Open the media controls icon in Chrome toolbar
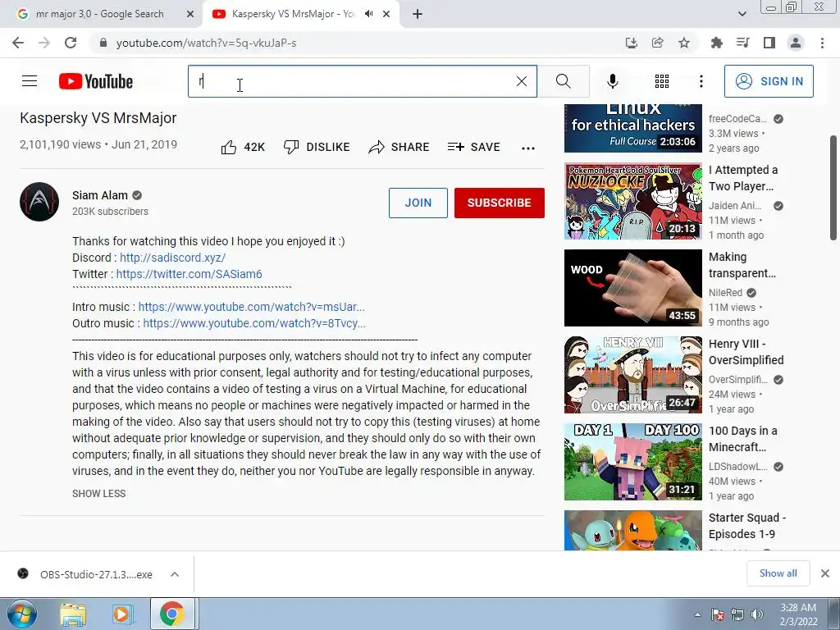Screen dimensions: 840x630 743,43
